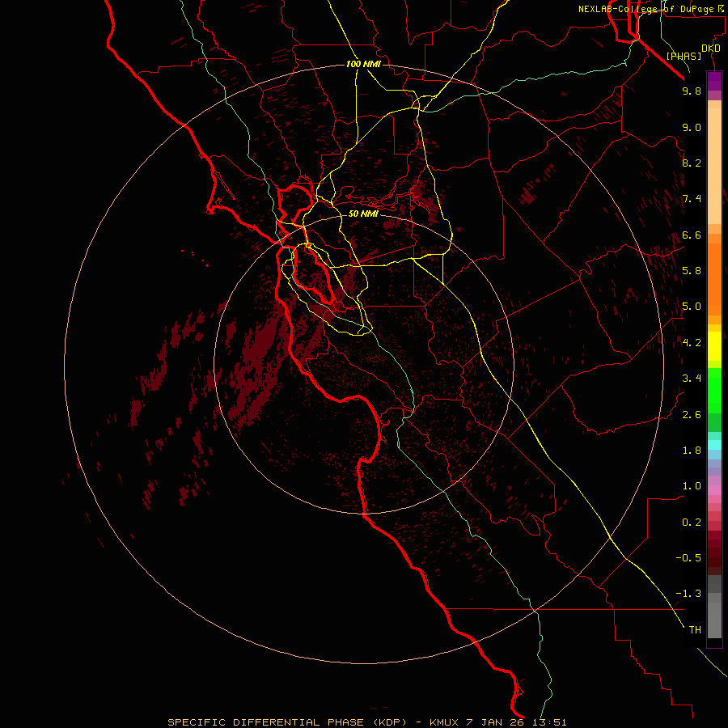Screen dimensions: 728x728
Task: Click the bright green band of the color bar
Action: point(714,390)
